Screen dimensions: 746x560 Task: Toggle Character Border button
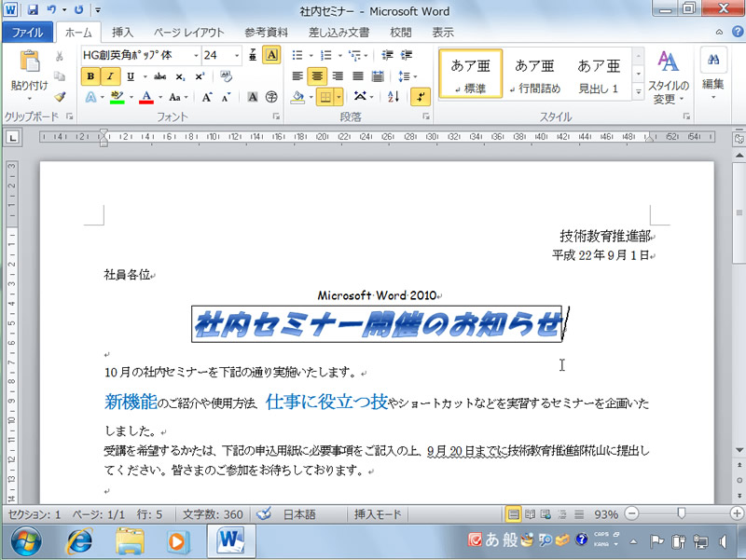271,55
